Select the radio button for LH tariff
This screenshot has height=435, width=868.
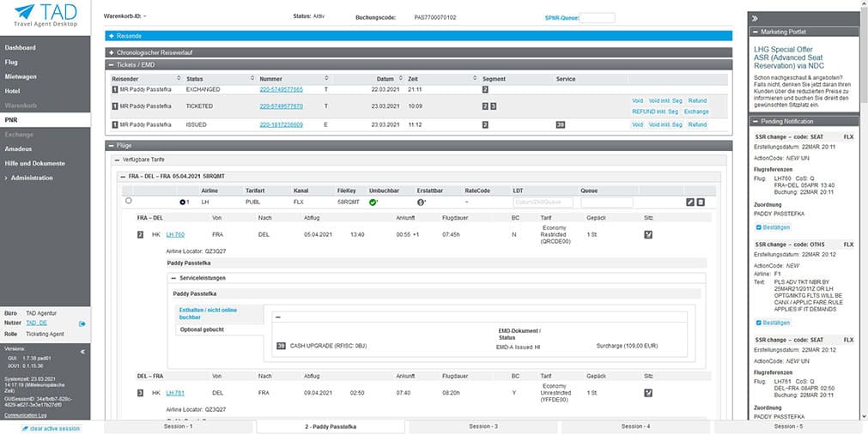pyautogui.click(x=129, y=202)
